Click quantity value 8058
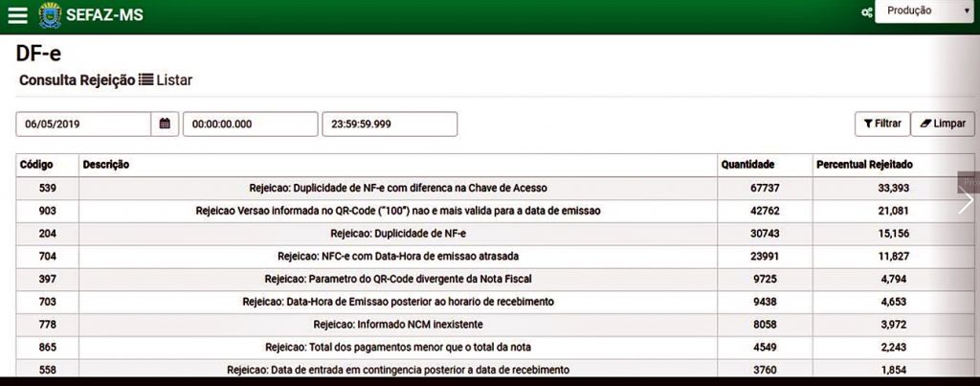Image resolution: width=980 pixels, height=386 pixels. point(765,325)
